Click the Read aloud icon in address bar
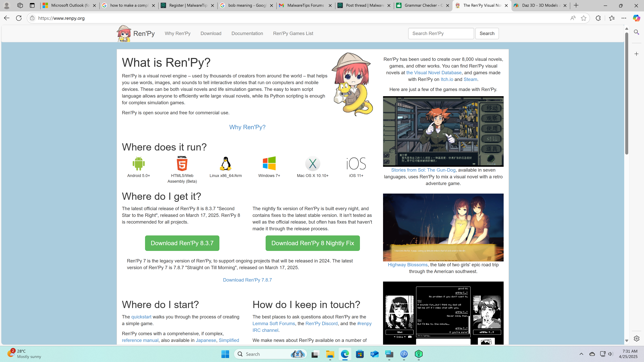The image size is (644, 362). point(573,18)
